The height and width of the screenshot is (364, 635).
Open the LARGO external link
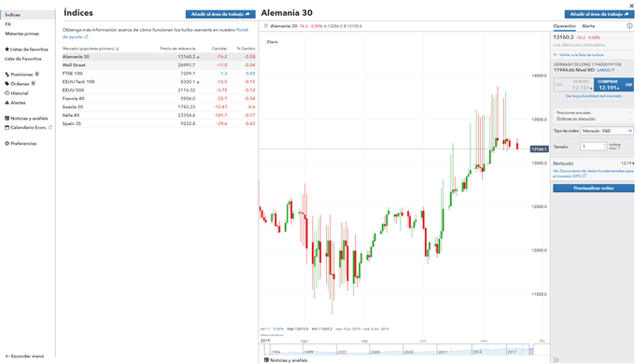(x=605, y=70)
